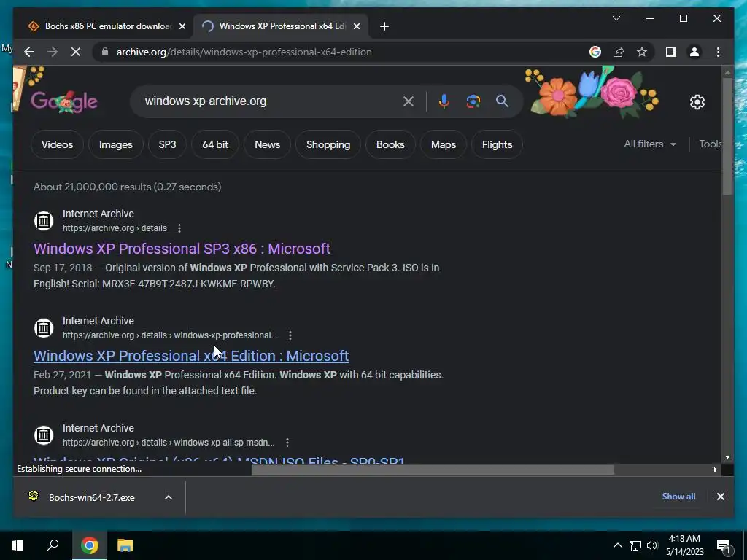This screenshot has width=747, height=560.
Task: Expand Bochs download options chevron
Action: click(169, 497)
